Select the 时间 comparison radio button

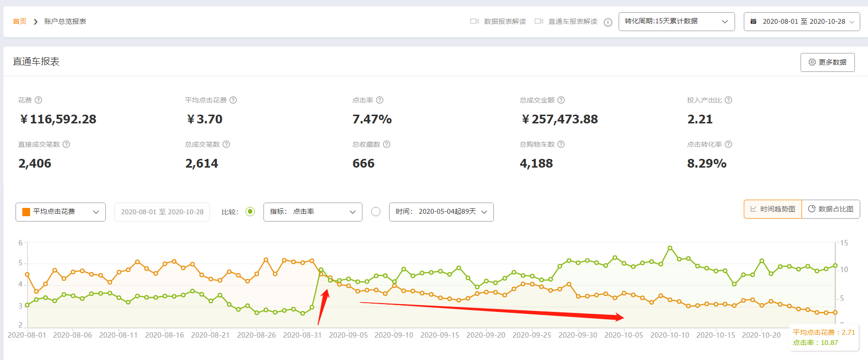click(x=376, y=212)
